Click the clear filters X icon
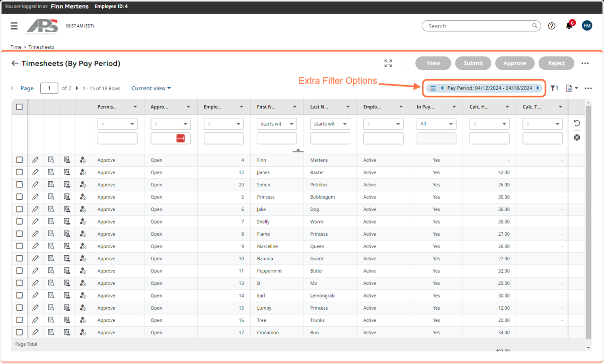 pyautogui.click(x=577, y=137)
